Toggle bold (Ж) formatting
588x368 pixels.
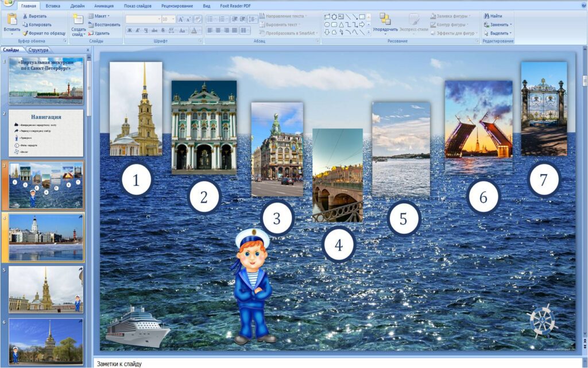point(130,30)
